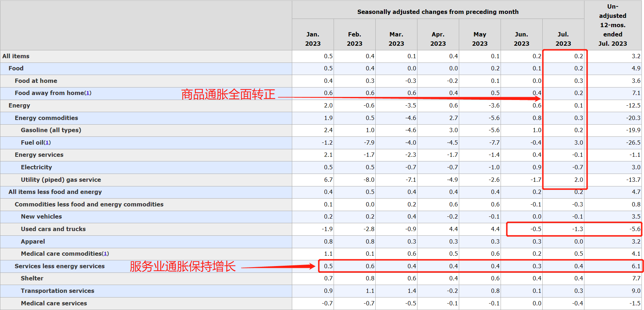Click Used cars and trucks 12-month value -5.6
This screenshot has height=310, width=644.
tap(635, 229)
